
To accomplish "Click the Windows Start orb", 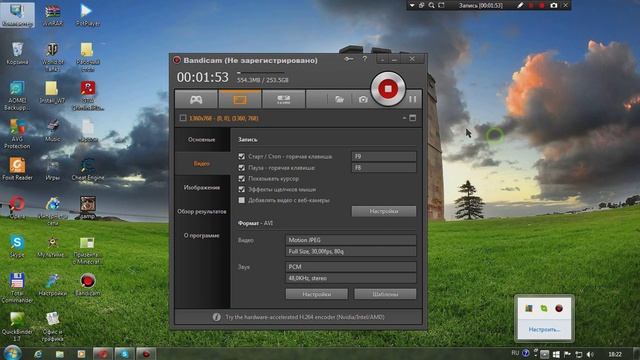I will (x=12, y=353).
